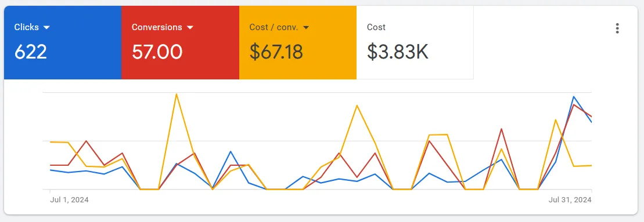Open the three-dot more options menu
Screen dimensions: 644x222
(617, 28)
